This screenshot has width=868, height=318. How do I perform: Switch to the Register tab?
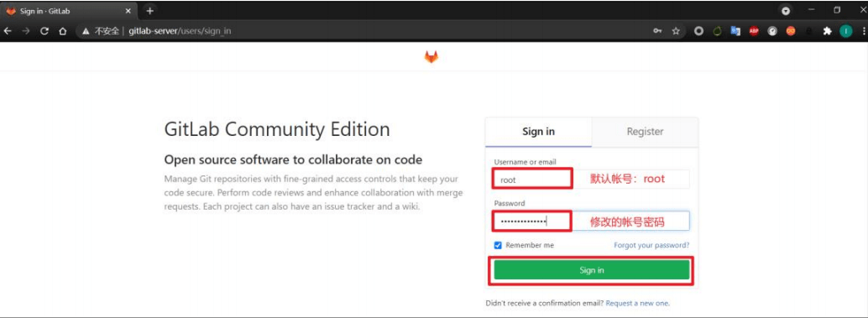(x=645, y=132)
